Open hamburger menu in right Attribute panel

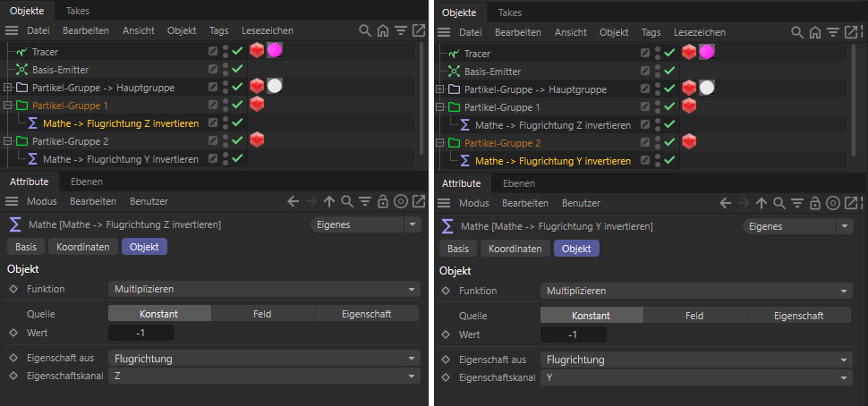click(x=444, y=204)
